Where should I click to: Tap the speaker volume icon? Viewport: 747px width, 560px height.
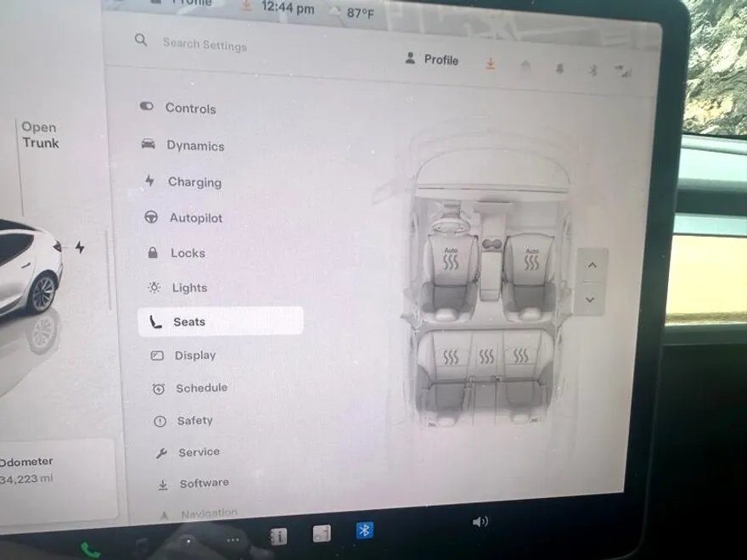click(480, 522)
